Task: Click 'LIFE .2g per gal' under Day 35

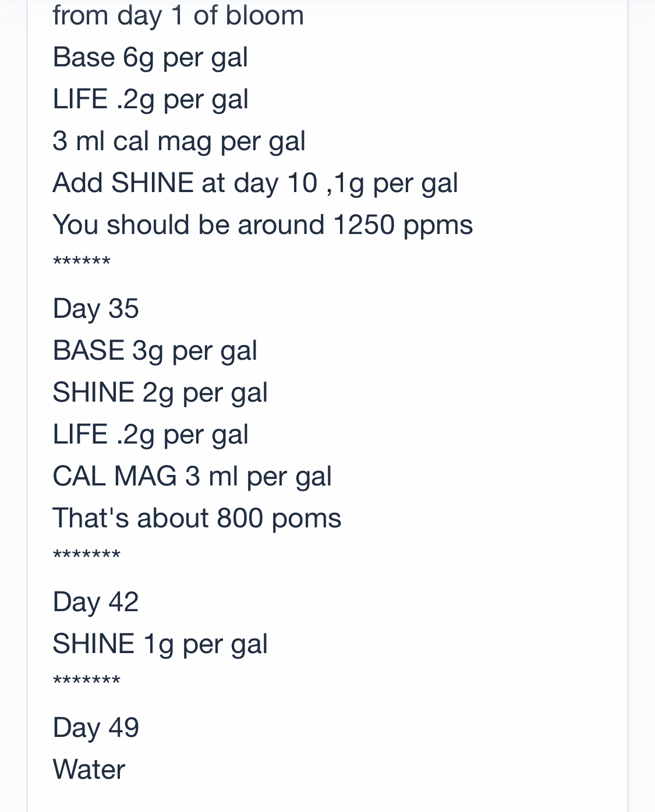Action: coord(150,435)
